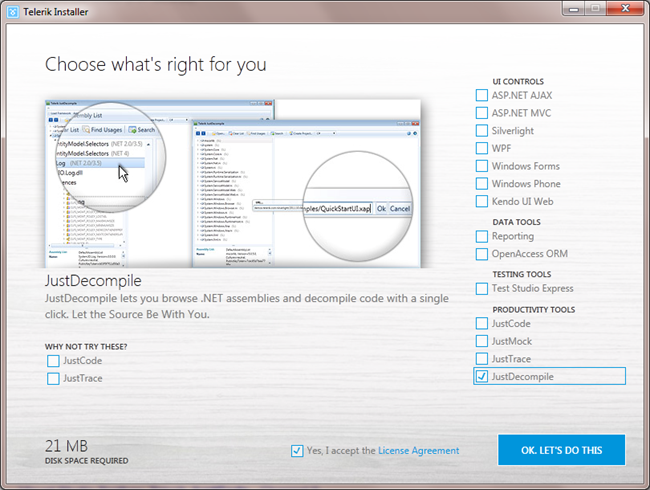The image size is (650, 490).
Task: Check Test Studio Express option
Action: click(482, 289)
